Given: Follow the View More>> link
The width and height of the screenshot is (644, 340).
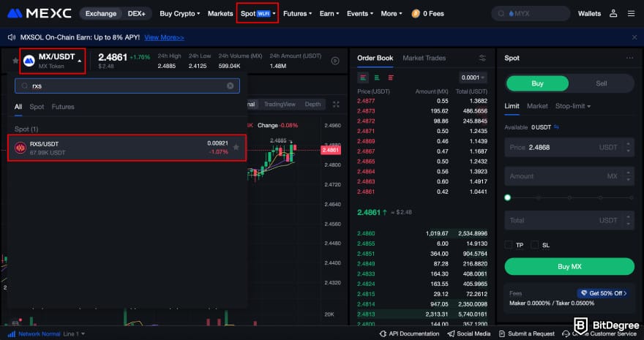Looking at the screenshot, I should click(x=164, y=37).
